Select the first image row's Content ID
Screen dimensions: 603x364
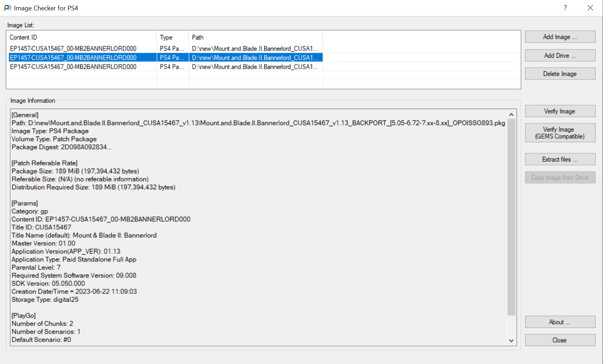pos(73,48)
